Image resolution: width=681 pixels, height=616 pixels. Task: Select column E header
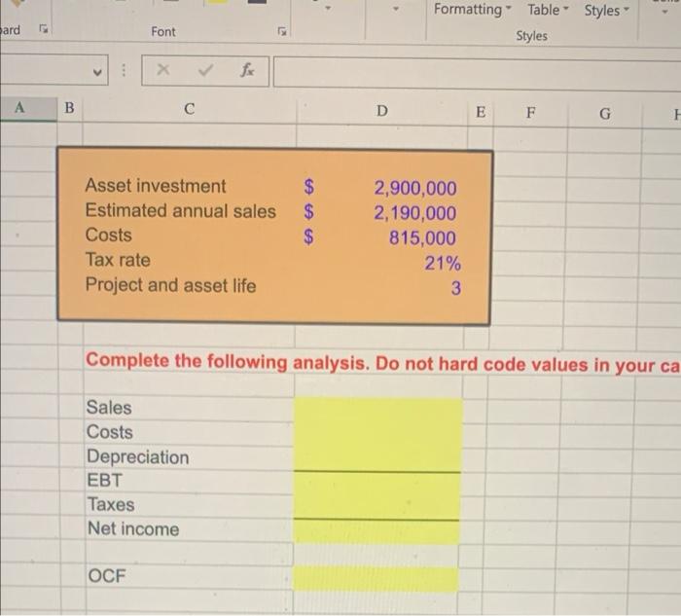tap(481, 112)
